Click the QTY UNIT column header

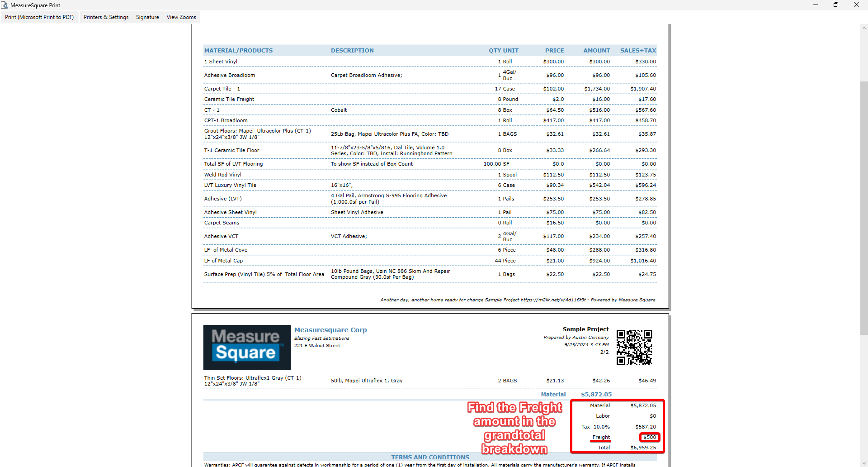[x=503, y=51]
